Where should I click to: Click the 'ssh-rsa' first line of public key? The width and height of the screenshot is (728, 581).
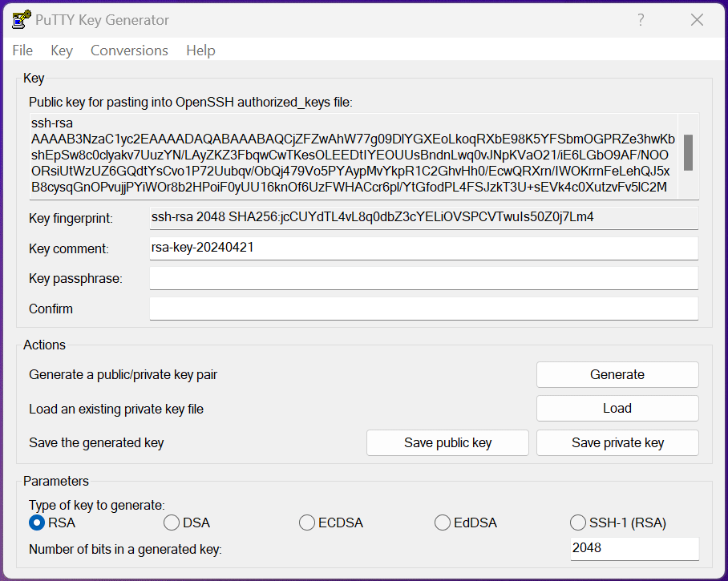pos(52,123)
